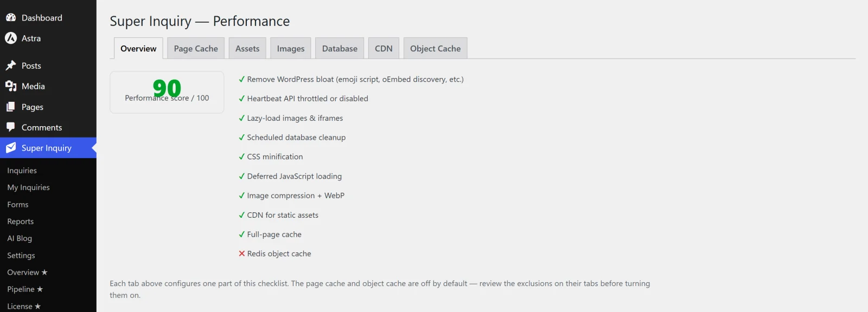The image size is (868, 312).
Task: Click the red X beside Redis object cache
Action: coord(242,253)
